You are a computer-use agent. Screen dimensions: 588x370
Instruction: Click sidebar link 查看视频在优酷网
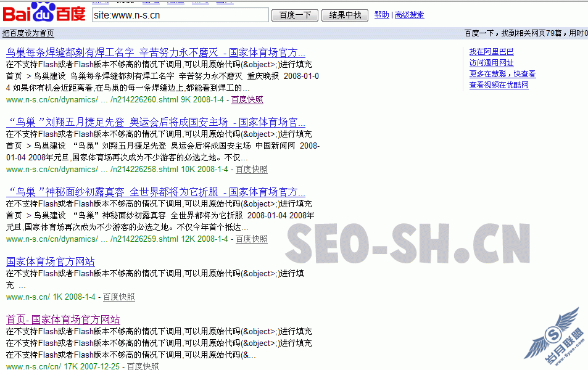[x=499, y=85]
